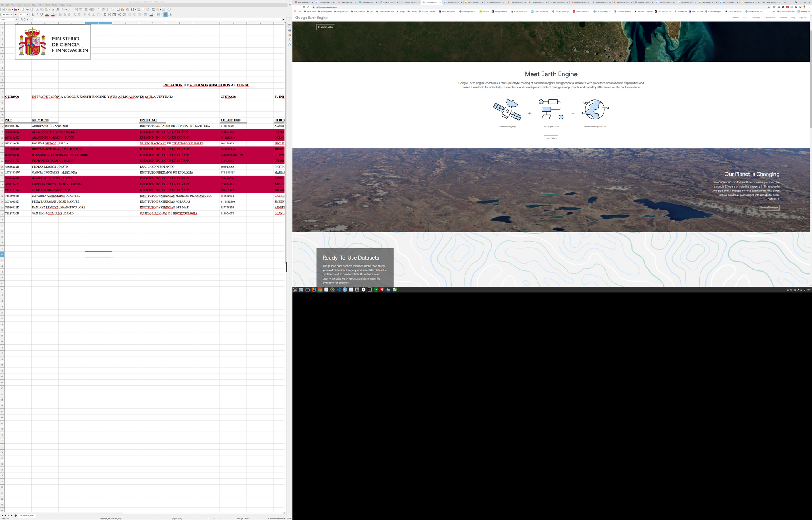The image size is (812, 520).
Task: Click the Explore Timelapse button
Action: pos(769,208)
